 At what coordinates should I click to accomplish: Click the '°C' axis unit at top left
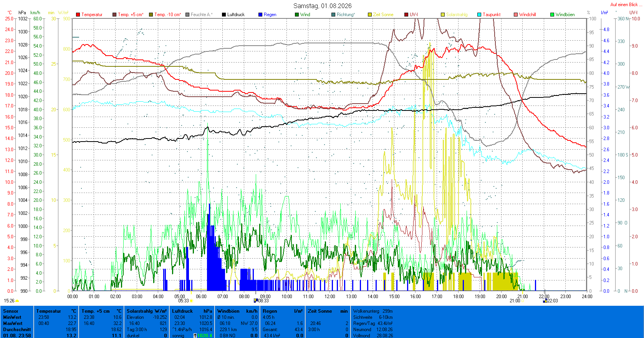click(x=10, y=13)
